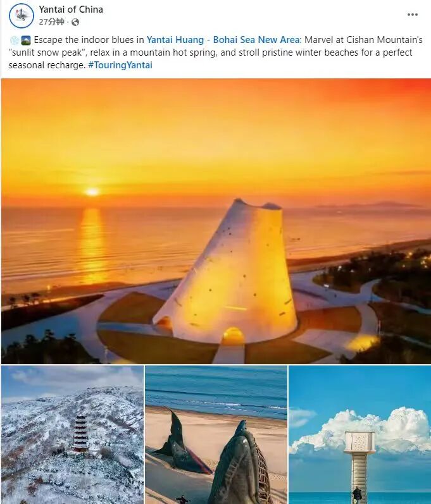This screenshot has height=504, width=431.
Task: Open the whale sculpture beach photo
Action: tap(216, 434)
